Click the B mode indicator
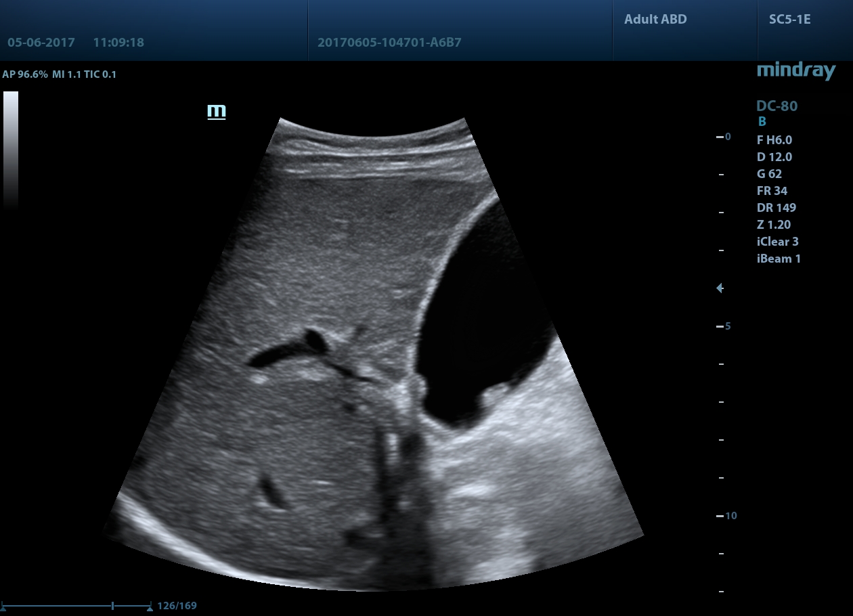This screenshot has width=853, height=616. pyautogui.click(x=762, y=122)
